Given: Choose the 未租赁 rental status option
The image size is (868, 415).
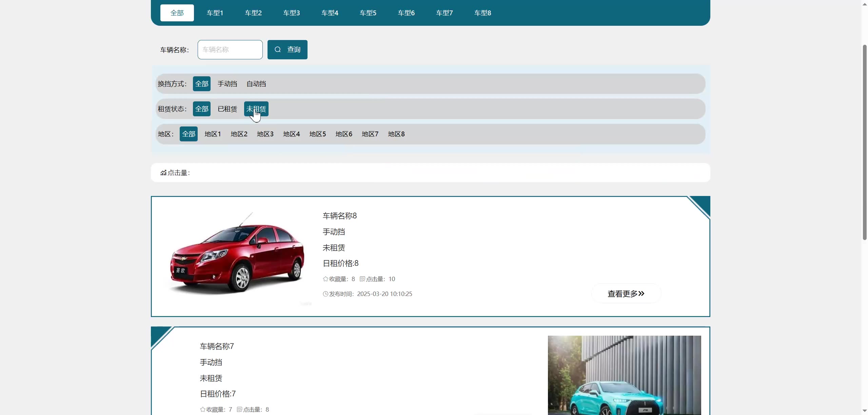Looking at the screenshot, I should [x=256, y=109].
